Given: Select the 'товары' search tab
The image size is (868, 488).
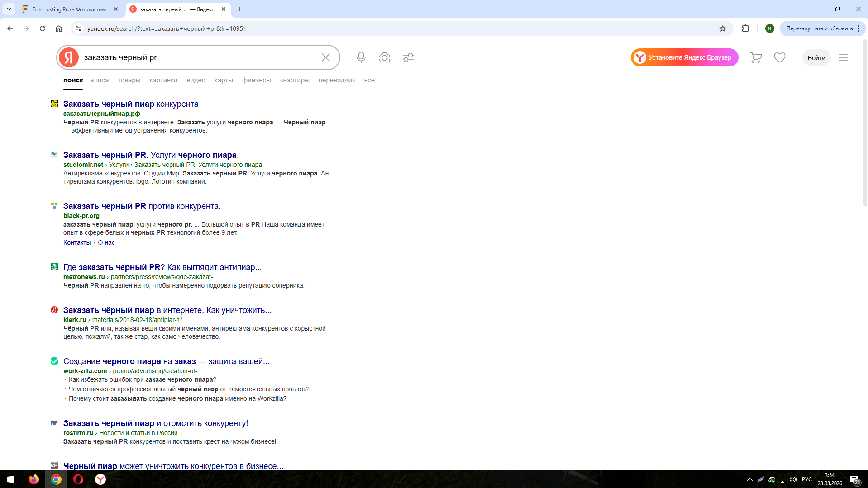Looking at the screenshot, I should 129,80.
